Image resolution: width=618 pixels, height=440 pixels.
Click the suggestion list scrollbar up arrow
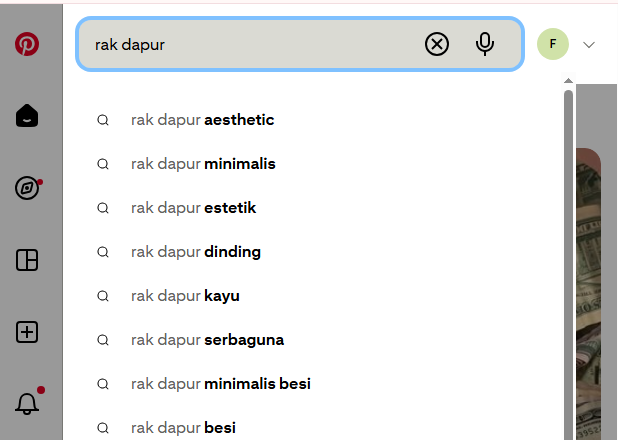tap(568, 80)
